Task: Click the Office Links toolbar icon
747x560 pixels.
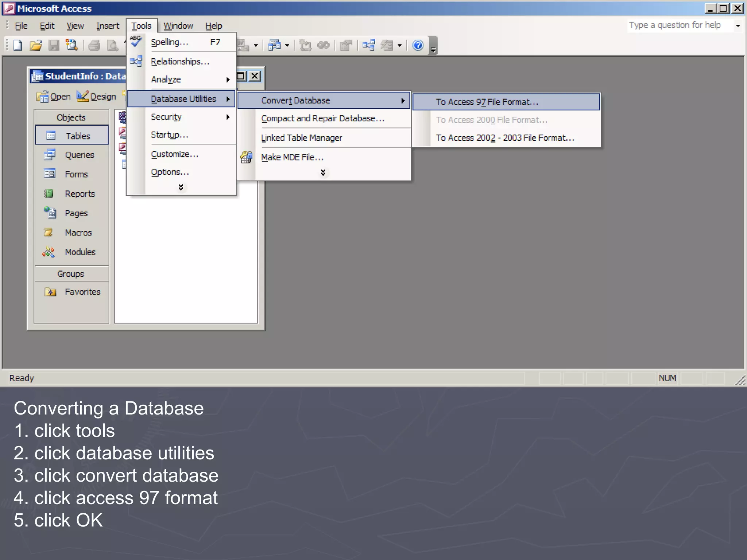Action: pyautogui.click(x=243, y=45)
